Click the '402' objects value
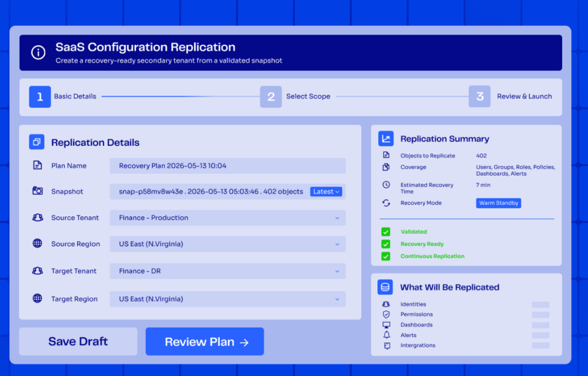This screenshot has height=376, width=588. pyautogui.click(x=481, y=156)
